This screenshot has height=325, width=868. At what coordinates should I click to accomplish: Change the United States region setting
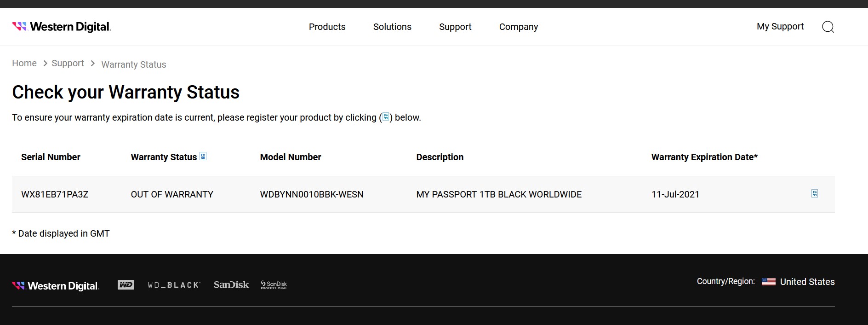pos(807,282)
